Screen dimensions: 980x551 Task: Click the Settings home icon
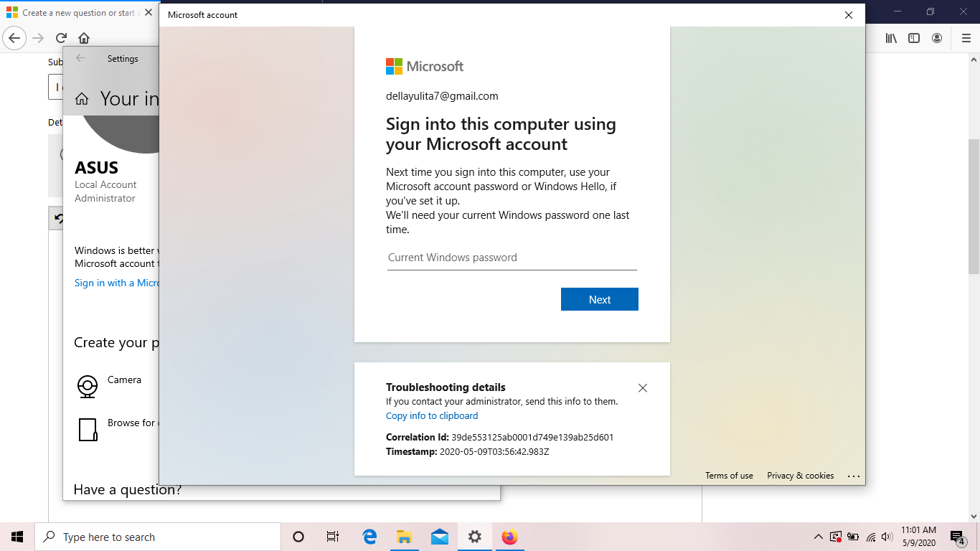82,99
